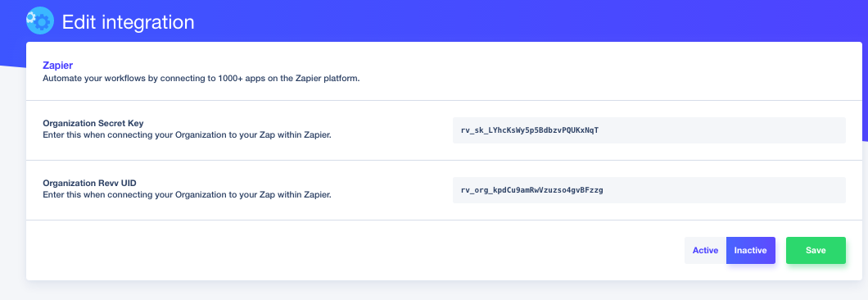Click the Automate your workflows description text

pyautogui.click(x=201, y=78)
